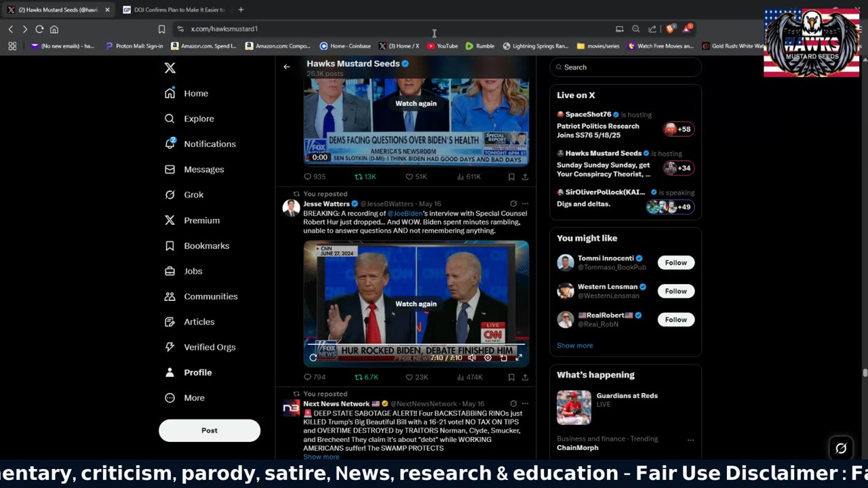
Task: Open more options for ChainMorph trend
Action: [690, 440]
